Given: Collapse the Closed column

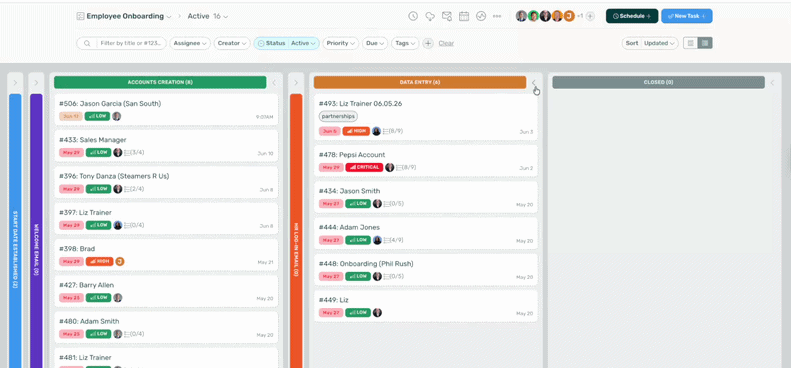Looking at the screenshot, I should pos(772,82).
